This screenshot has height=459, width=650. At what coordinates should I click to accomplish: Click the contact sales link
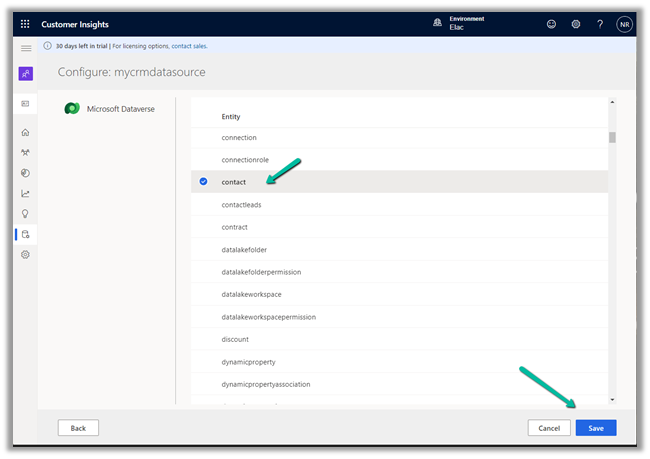click(x=190, y=46)
